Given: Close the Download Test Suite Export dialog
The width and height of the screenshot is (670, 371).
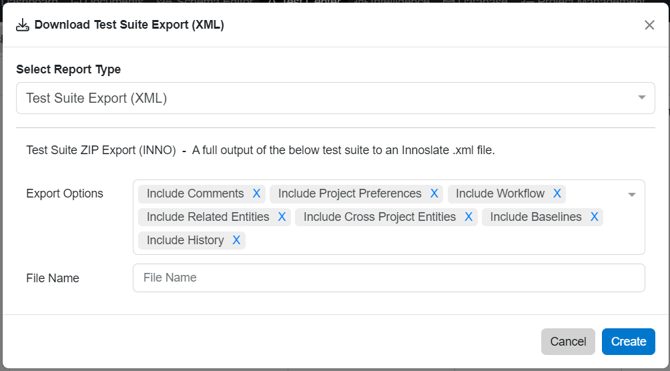Looking at the screenshot, I should point(649,25).
